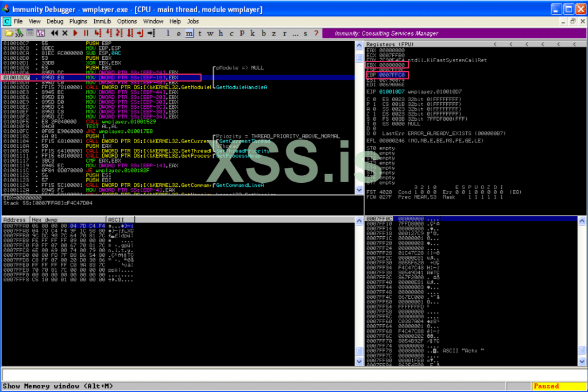Screen dimensions: 588x392
Task: Pause execution with the red pause icon
Action: click(86, 33)
